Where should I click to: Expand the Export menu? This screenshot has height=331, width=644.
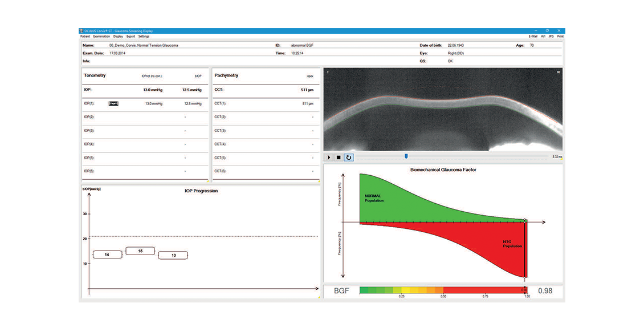[131, 37]
